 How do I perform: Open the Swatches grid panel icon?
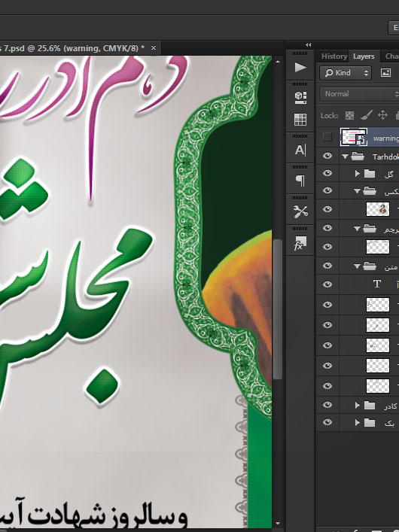[x=300, y=120]
